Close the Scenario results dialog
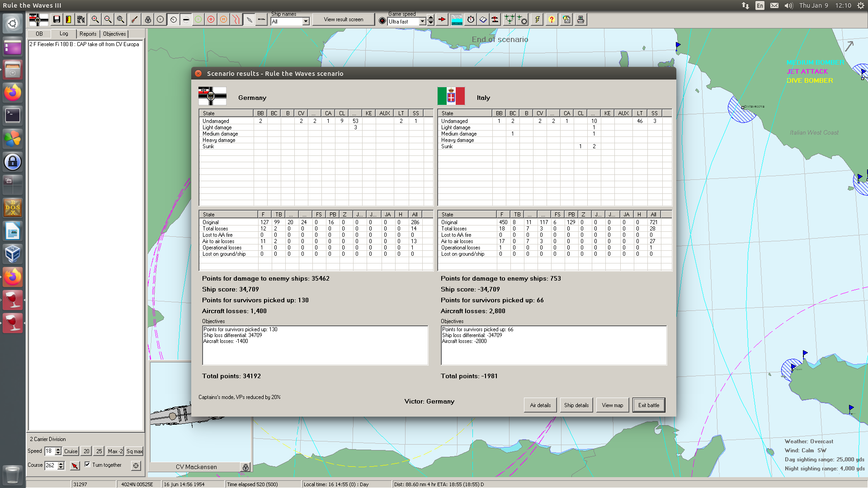The width and height of the screenshot is (868, 488). pos(198,73)
